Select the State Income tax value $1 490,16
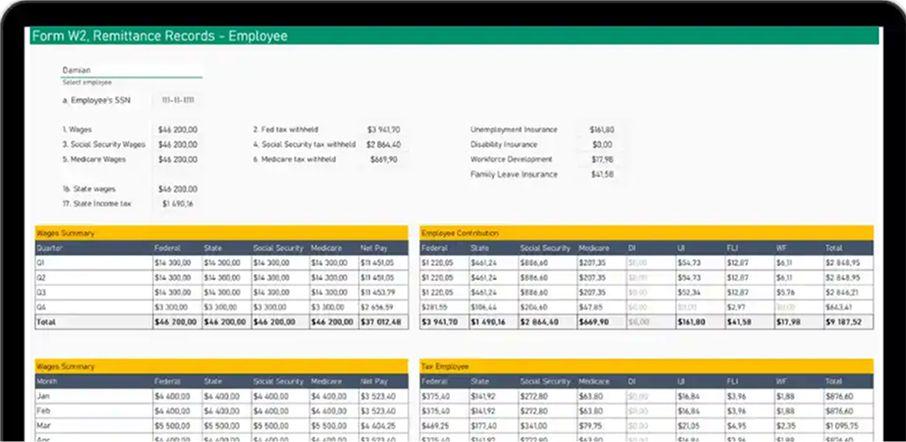 (x=178, y=204)
